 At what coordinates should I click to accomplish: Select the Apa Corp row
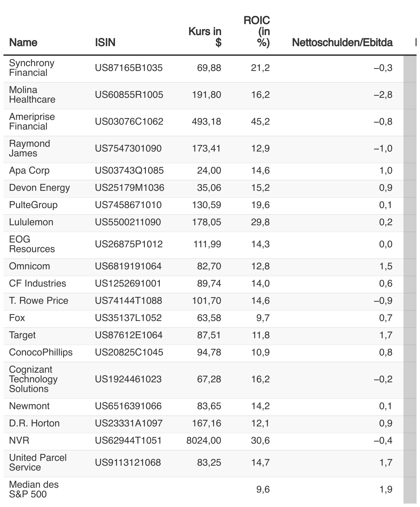pyautogui.click(x=203, y=171)
